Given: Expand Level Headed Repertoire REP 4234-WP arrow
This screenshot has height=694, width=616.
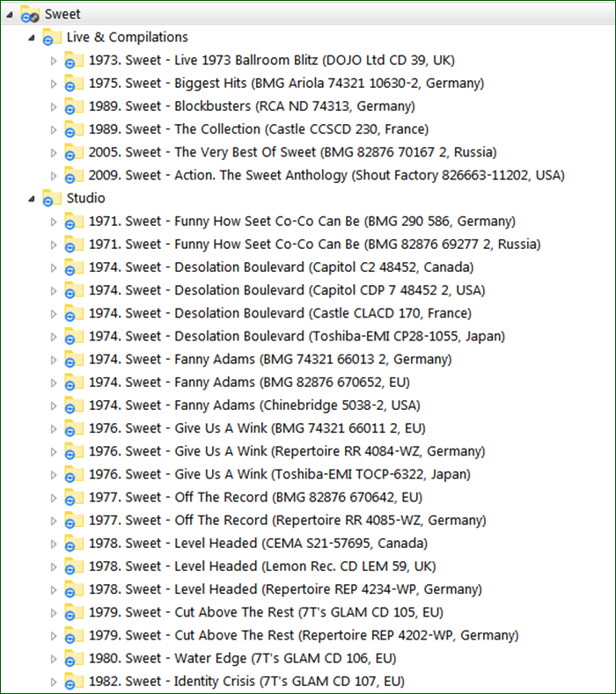Looking at the screenshot, I should 54,590.
